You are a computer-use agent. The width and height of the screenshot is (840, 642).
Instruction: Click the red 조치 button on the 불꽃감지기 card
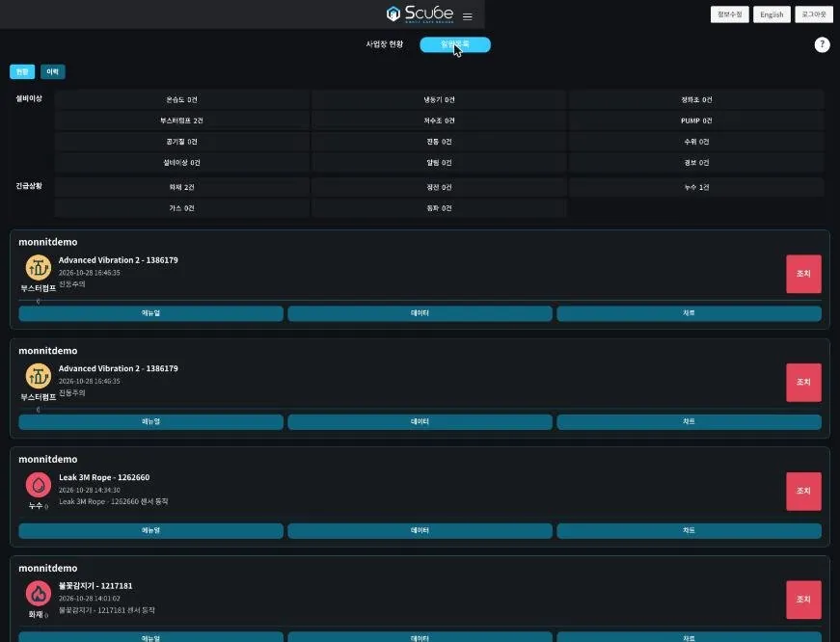click(803, 600)
